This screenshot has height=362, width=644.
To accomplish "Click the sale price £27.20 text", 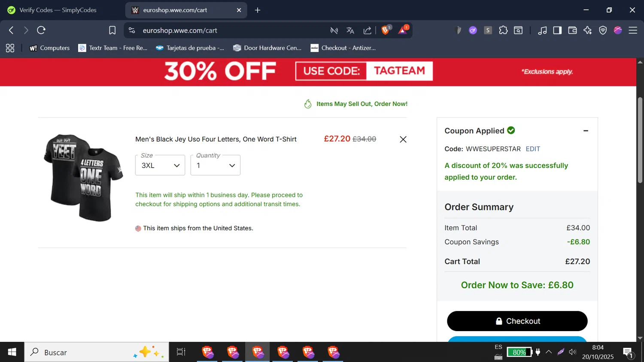I will (x=337, y=139).
